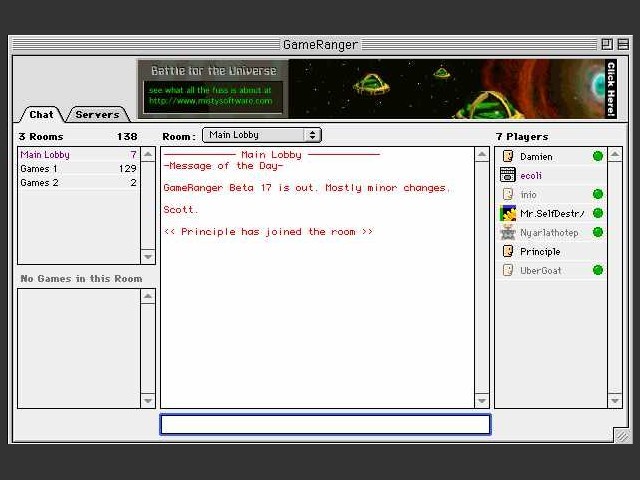Click the green status dot beside UberGoat
This screenshot has width=640, height=480.
point(598,270)
